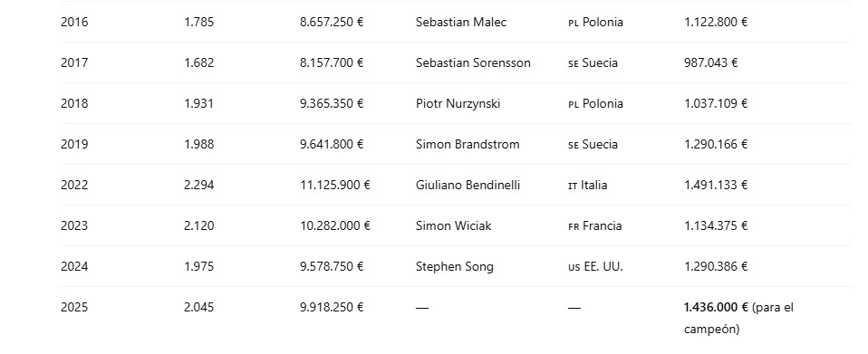Click the bold 1.436.000 € amount
This screenshot has height=354, width=868.
click(717, 307)
